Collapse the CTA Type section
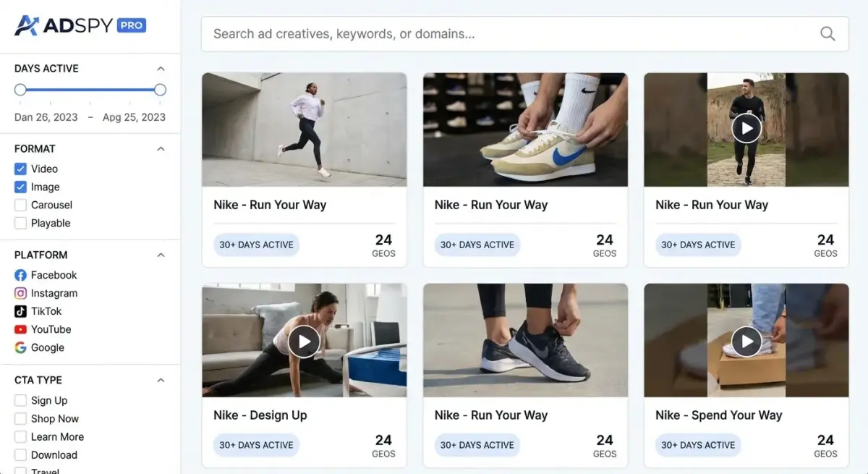The width and height of the screenshot is (868, 474). pos(161,381)
